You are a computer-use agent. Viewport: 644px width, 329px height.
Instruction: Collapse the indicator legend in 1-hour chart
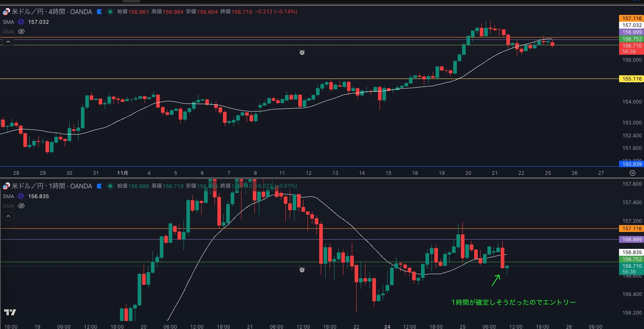coord(8,216)
